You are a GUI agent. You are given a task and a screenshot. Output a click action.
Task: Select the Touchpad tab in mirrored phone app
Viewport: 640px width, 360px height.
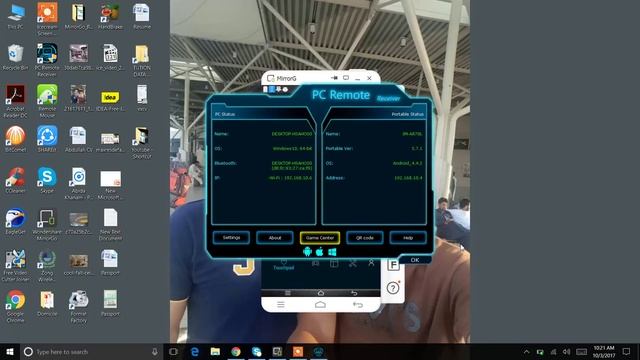(284, 264)
